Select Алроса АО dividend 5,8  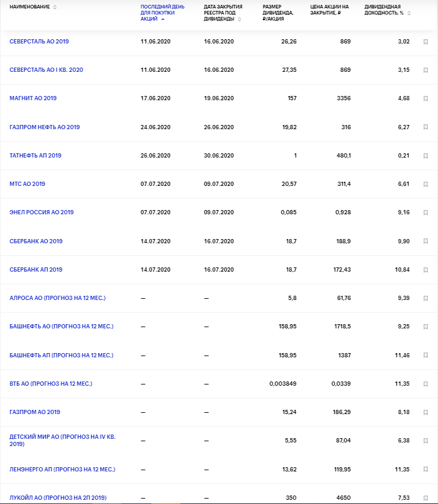[x=292, y=298]
